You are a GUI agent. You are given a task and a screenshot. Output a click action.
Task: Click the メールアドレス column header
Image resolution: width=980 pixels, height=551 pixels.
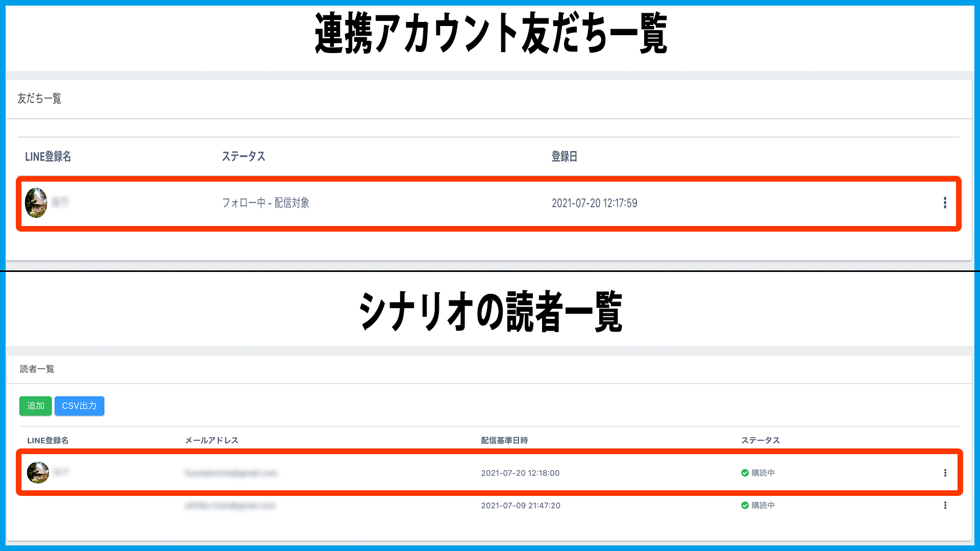(211, 440)
